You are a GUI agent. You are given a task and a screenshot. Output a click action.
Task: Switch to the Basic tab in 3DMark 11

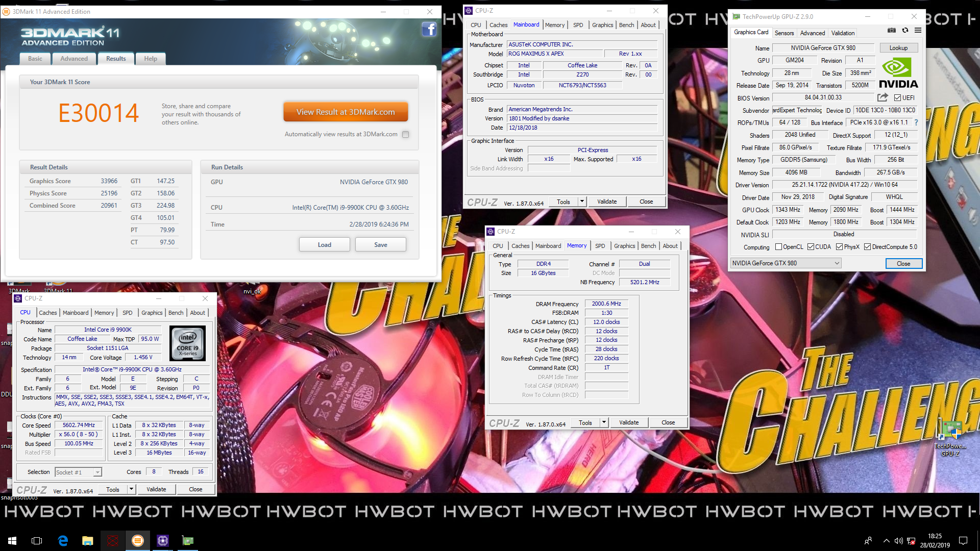(35, 59)
